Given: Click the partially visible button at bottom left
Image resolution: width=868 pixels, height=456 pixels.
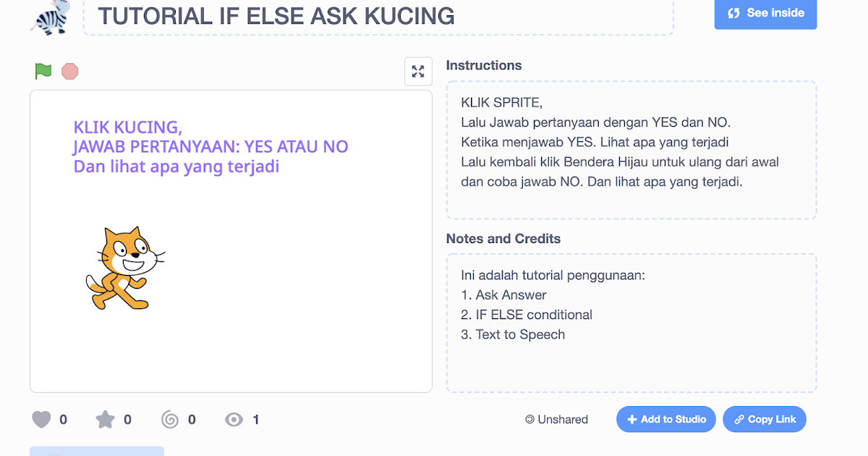Looking at the screenshot, I should 96,452.
